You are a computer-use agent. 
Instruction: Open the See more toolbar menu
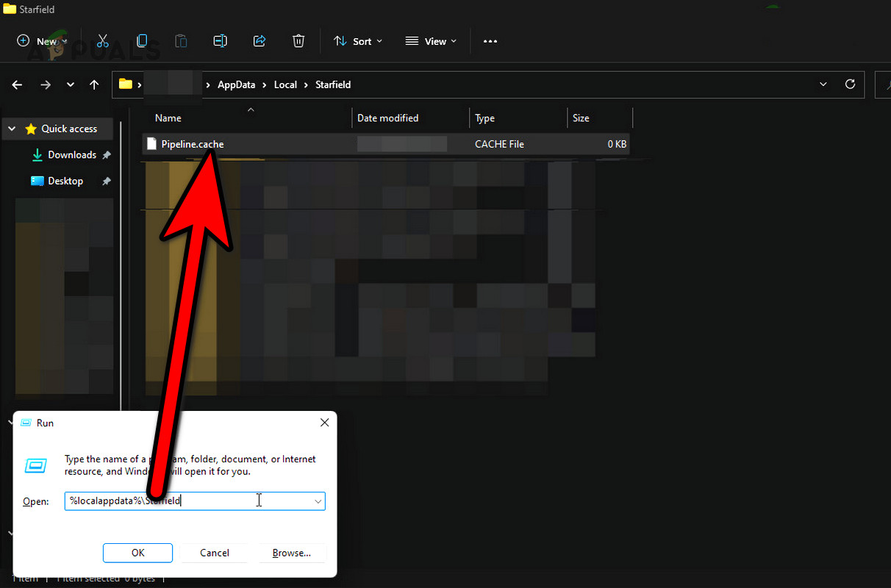(490, 40)
